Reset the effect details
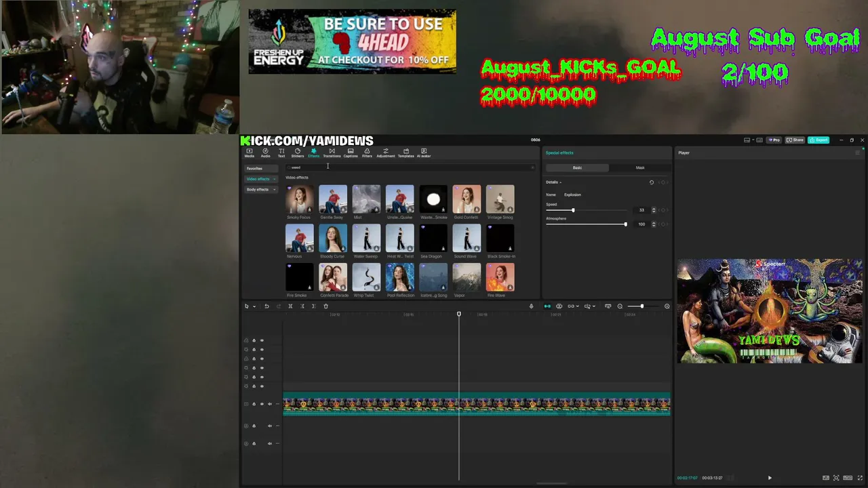The image size is (868, 488). [652, 182]
